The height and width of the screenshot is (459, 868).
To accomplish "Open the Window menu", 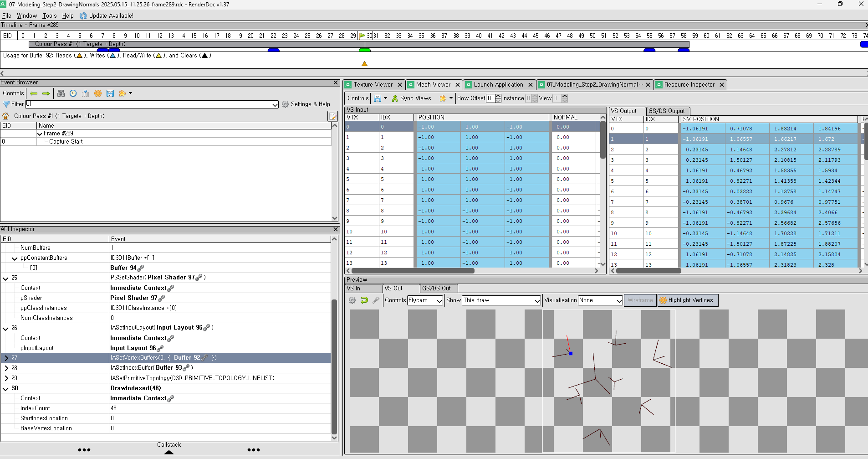I will (x=27, y=16).
